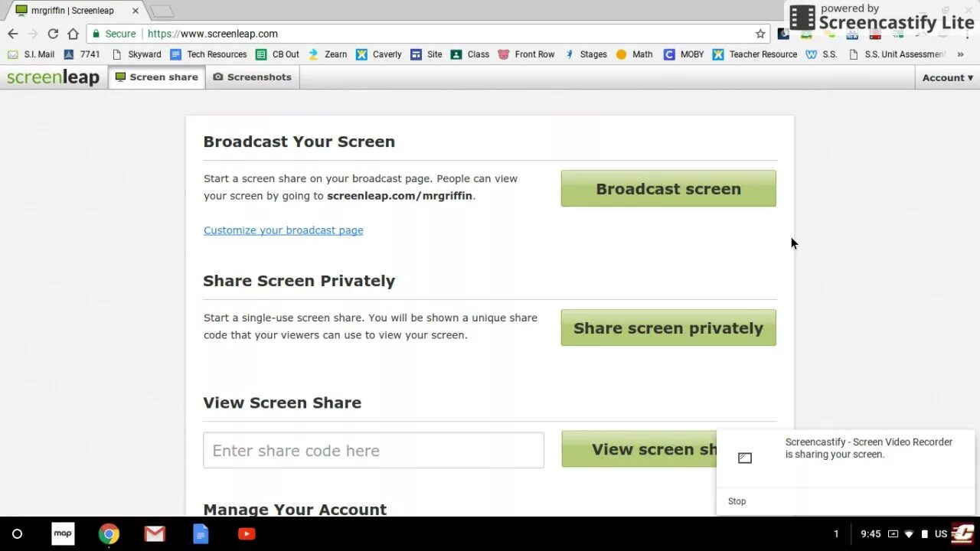Go back with the browser back arrow
The width and height of the screenshot is (980, 551).
coord(12,34)
